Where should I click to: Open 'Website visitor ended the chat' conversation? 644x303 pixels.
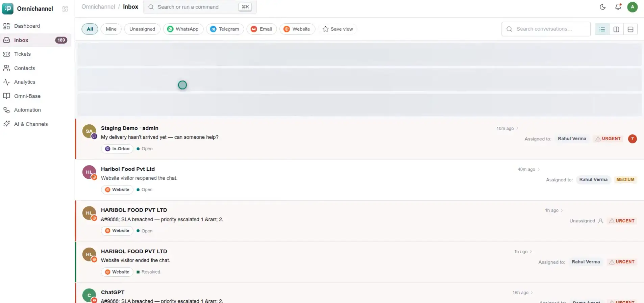[x=360, y=262]
